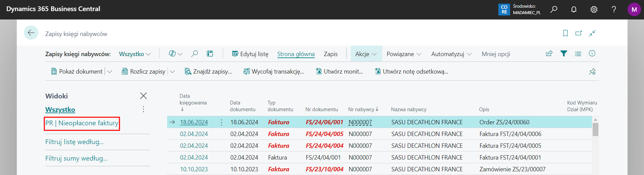Switch list layout view icon

[x=578, y=54]
